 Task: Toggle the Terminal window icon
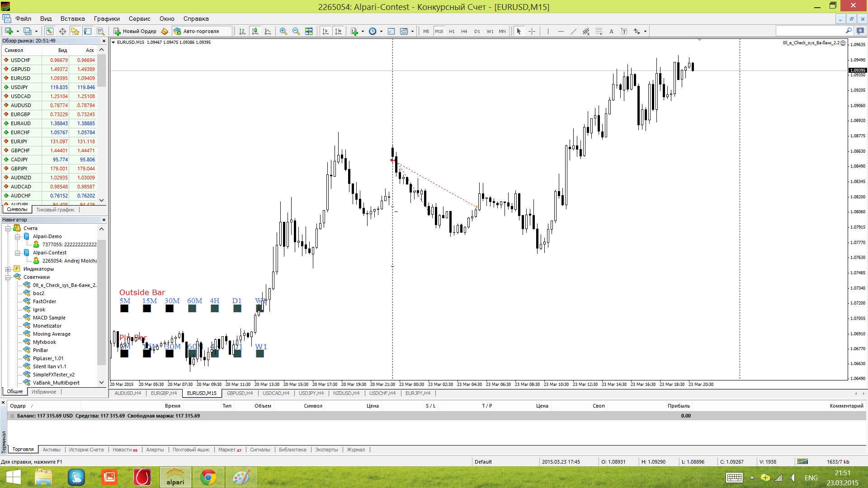point(88,31)
